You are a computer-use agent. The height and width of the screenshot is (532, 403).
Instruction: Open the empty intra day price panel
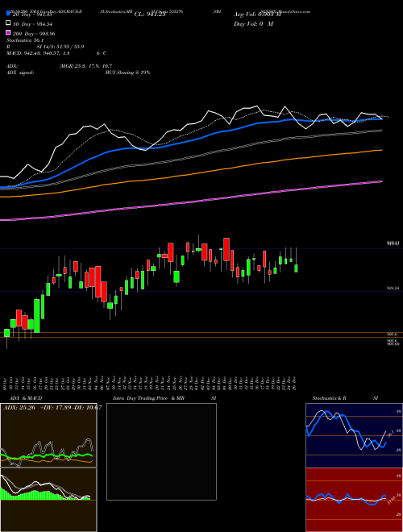click(161, 451)
